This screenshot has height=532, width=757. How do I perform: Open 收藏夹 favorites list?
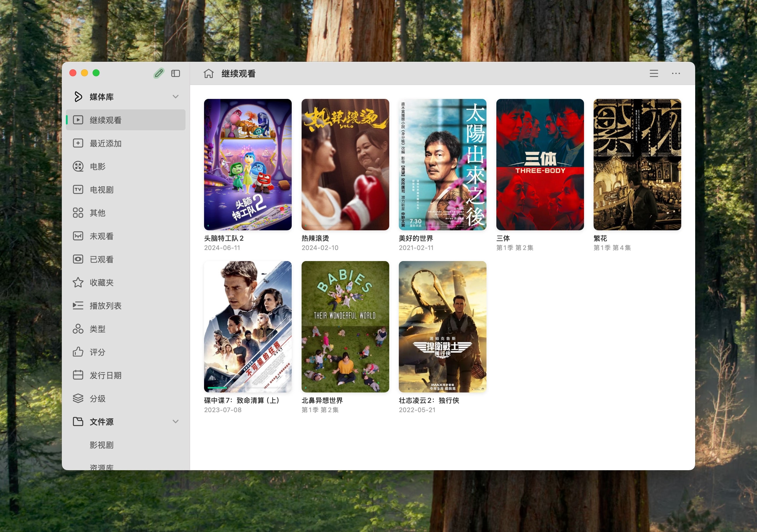126,282
